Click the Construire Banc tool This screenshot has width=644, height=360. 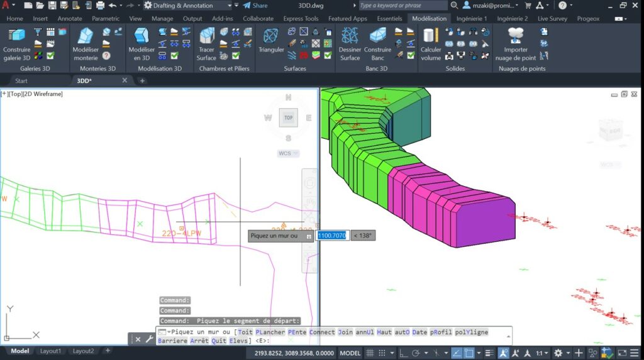click(377, 45)
